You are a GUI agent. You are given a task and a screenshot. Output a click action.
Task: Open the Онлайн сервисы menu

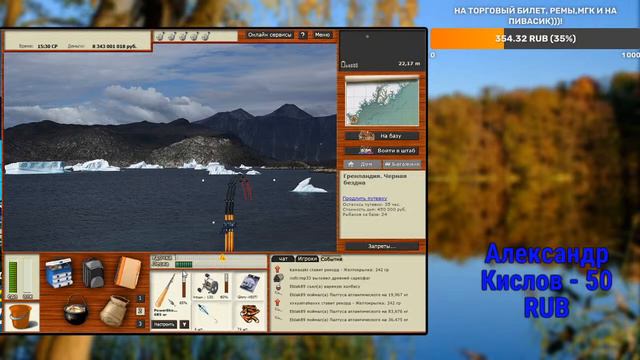pos(270,35)
